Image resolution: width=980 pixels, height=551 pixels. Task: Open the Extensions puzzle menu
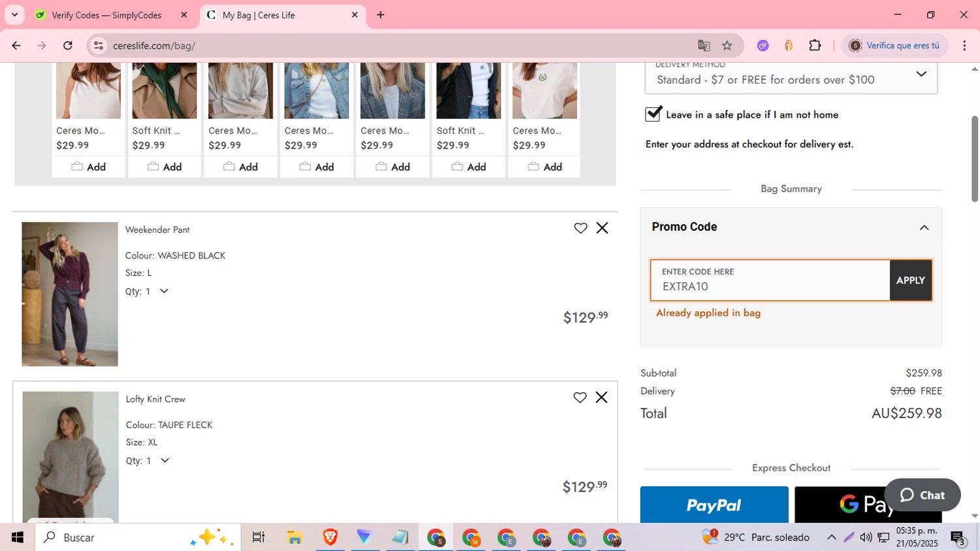click(815, 46)
